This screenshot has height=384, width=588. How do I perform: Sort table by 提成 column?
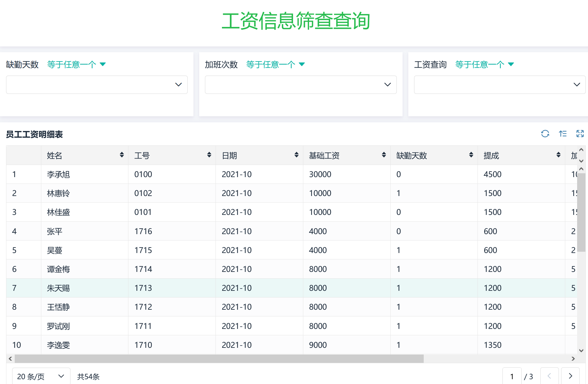[x=559, y=155]
